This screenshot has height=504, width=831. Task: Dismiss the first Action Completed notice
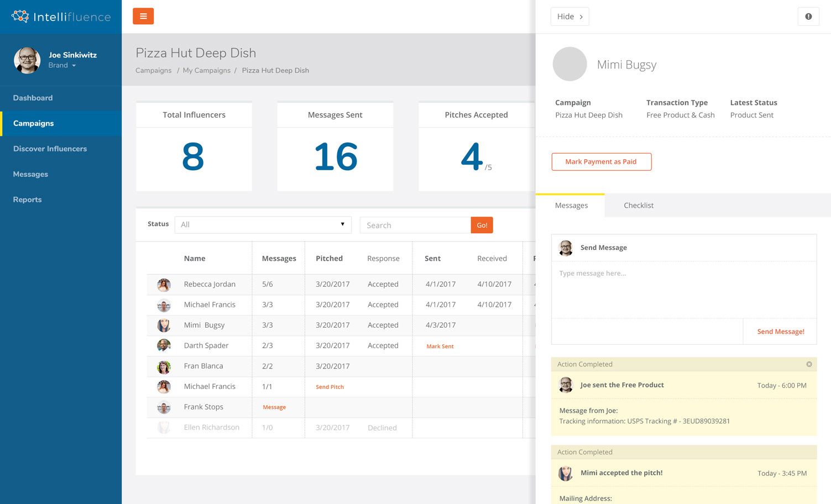pyautogui.click(x=809, y=364)
